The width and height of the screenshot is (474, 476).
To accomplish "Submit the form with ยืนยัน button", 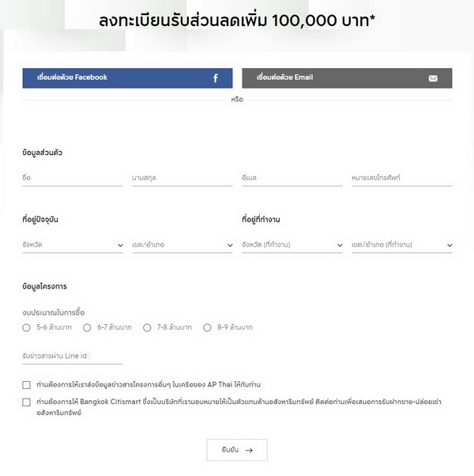I will click(x=237, y=450).
